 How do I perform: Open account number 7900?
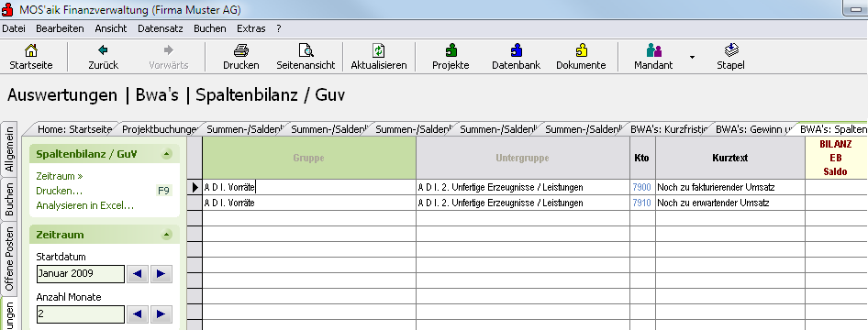641,187
